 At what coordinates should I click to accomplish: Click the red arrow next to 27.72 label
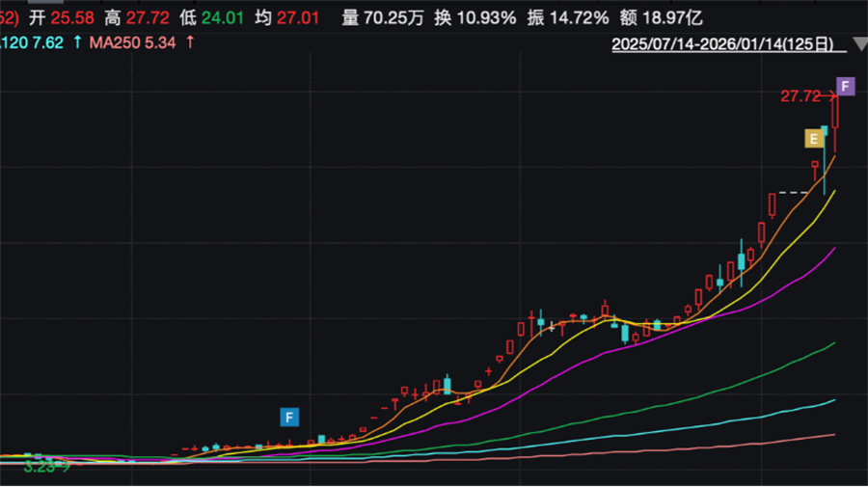(830, 95)
